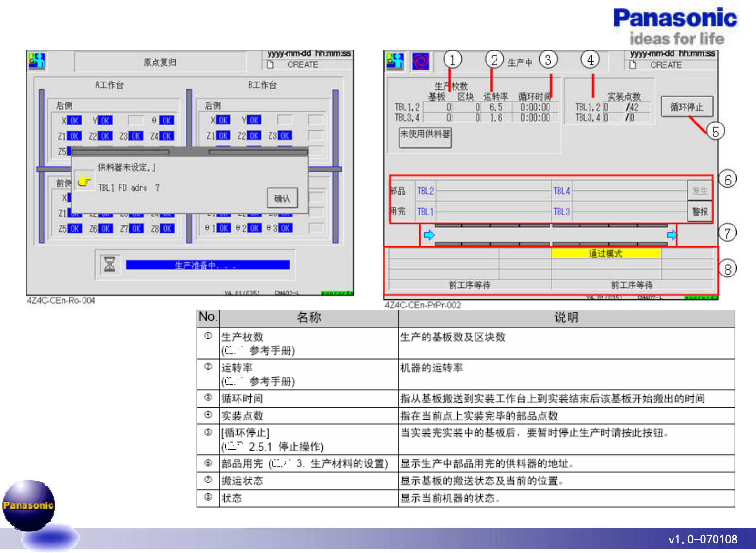This screenshot has width=756, height=553.
Task: Click the left blue conveyor arrow
Action: pyautogui.click(x=429, y=235)
